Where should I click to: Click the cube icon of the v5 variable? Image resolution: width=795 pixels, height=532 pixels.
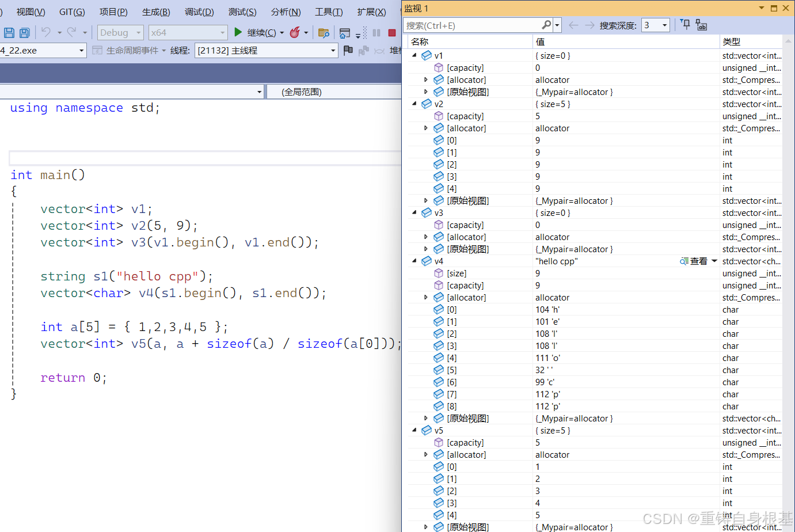click(x=427, y=430)
